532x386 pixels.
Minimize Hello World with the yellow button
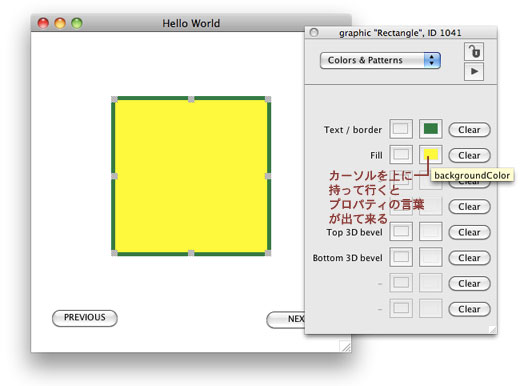(x=60, y=23)
